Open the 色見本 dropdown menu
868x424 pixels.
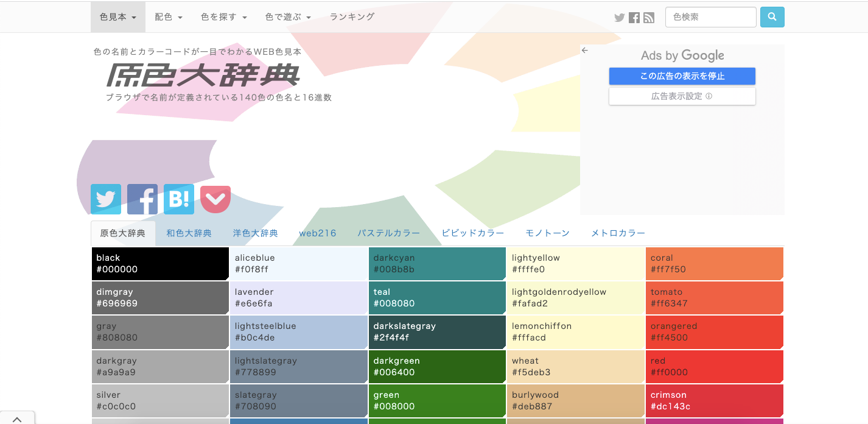[x=117, y=17]
